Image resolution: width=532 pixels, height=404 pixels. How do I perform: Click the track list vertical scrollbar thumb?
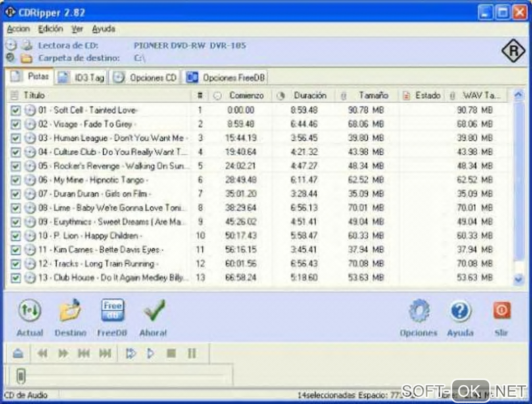[x=518, y=181]
